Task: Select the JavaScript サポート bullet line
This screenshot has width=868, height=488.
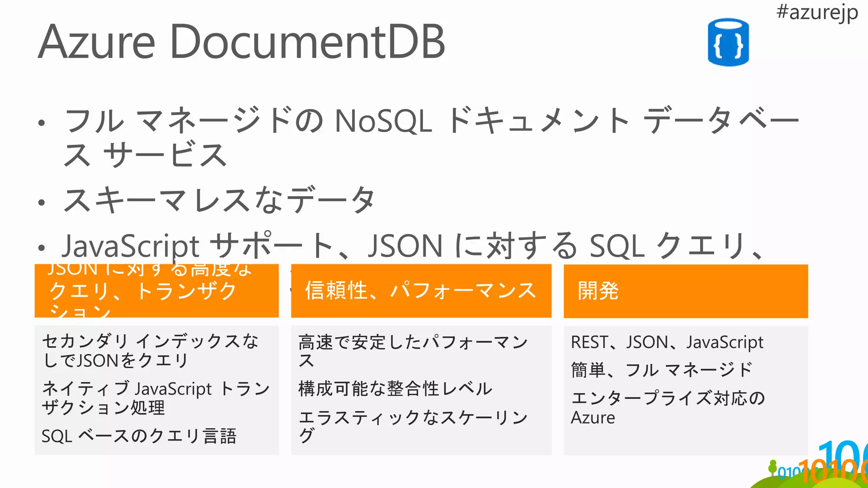Action: [x=413, y=245]
